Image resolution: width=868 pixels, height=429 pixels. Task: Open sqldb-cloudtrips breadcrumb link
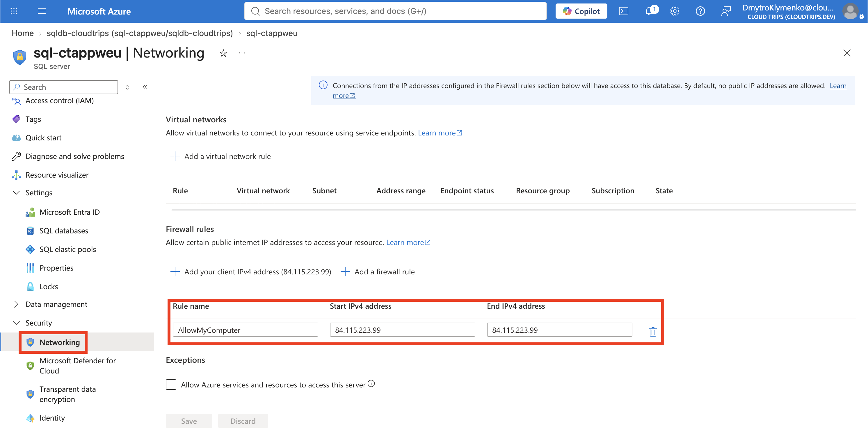pos(140,33)
